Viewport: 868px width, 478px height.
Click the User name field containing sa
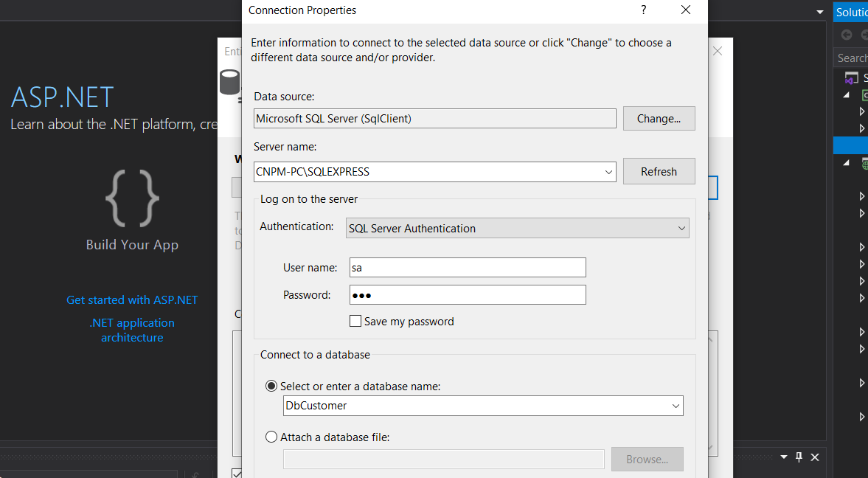[x=468, y=268]
